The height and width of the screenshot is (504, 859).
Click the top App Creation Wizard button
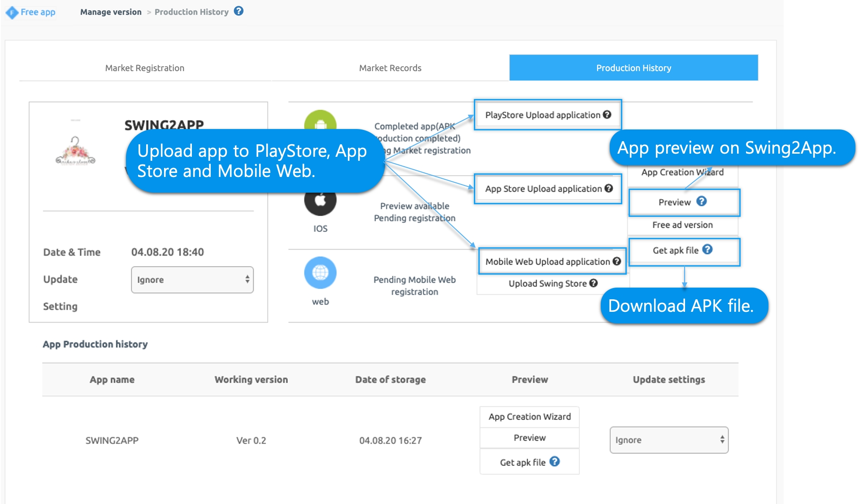682,172
